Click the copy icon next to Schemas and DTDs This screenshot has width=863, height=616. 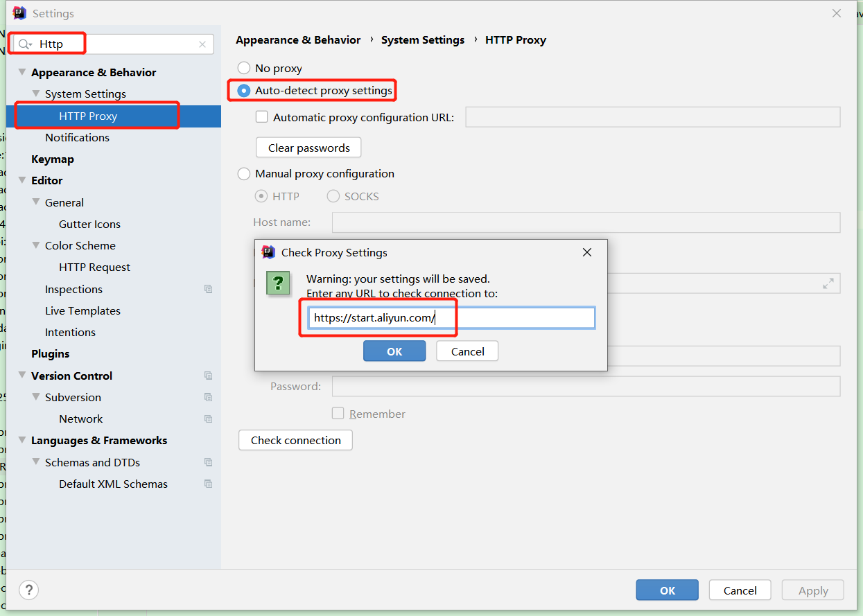pyautogui.click(x=208, y=462)
